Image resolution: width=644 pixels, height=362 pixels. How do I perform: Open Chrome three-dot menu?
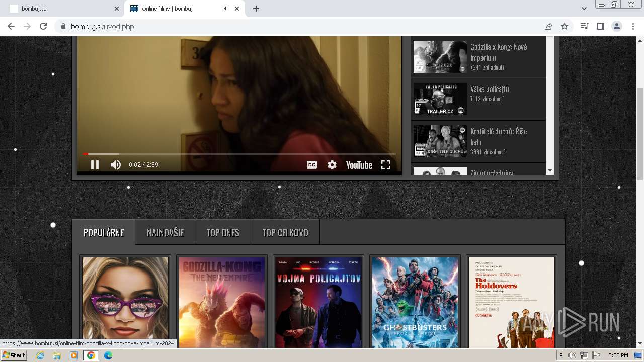click(633, 26)
